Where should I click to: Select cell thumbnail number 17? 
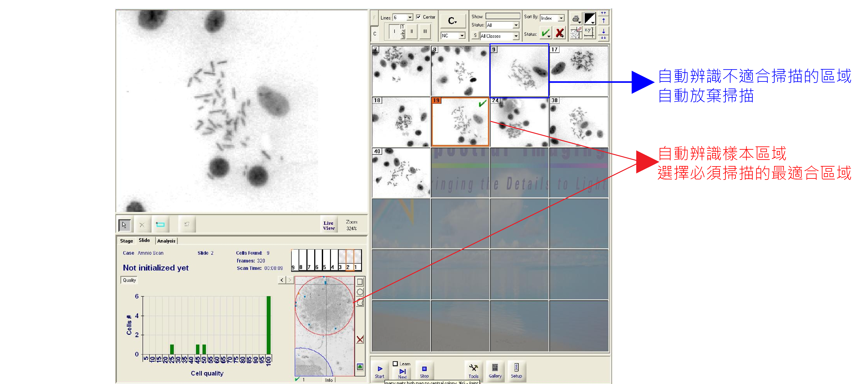coord(579,71)
